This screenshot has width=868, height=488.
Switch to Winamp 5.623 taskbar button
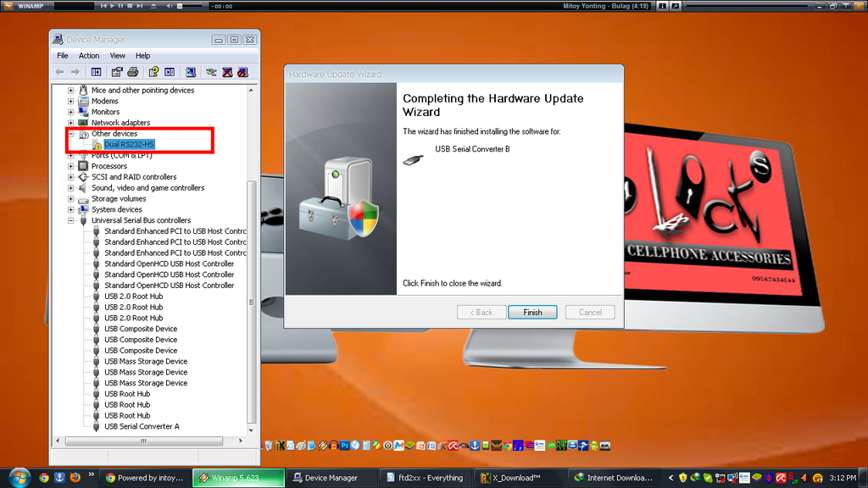[x=238, y=478]
